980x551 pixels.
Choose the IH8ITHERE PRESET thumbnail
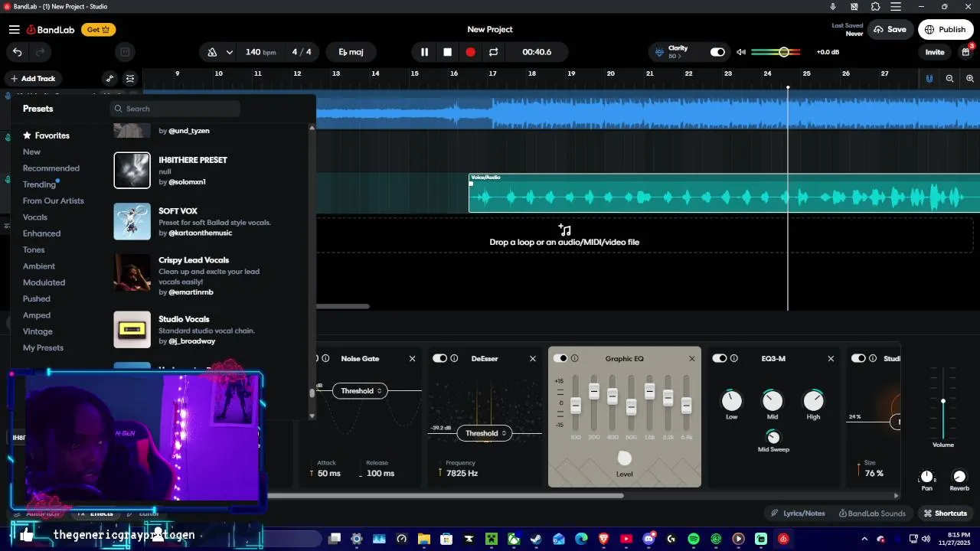[132, 170]
